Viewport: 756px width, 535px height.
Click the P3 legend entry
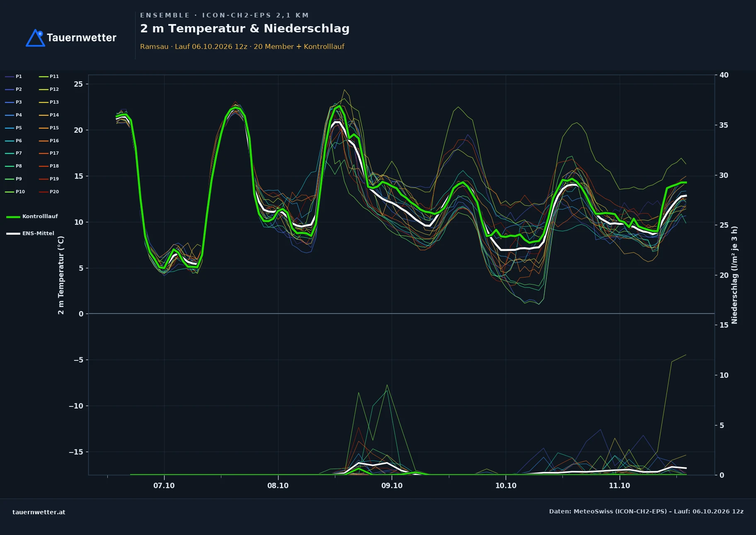point(14,102)
